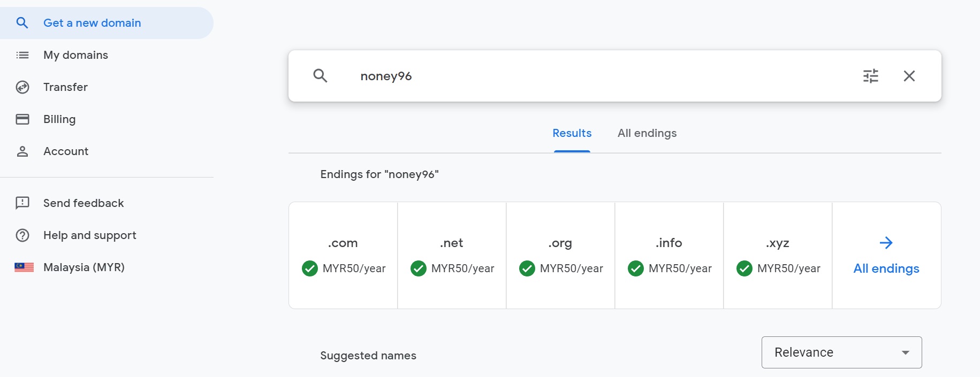
Task: Click the My domains list icon
Action: (x=22, y=55)
